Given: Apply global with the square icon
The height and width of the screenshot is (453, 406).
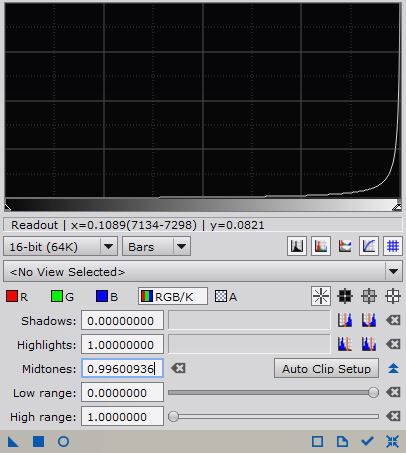Looking at the screenshot, I should [38, 442].
